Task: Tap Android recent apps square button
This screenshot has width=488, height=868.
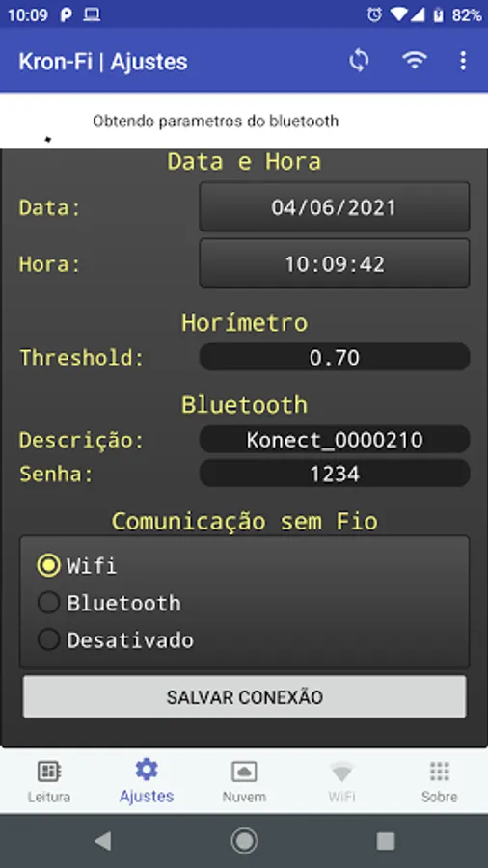Action: point(386,841)
